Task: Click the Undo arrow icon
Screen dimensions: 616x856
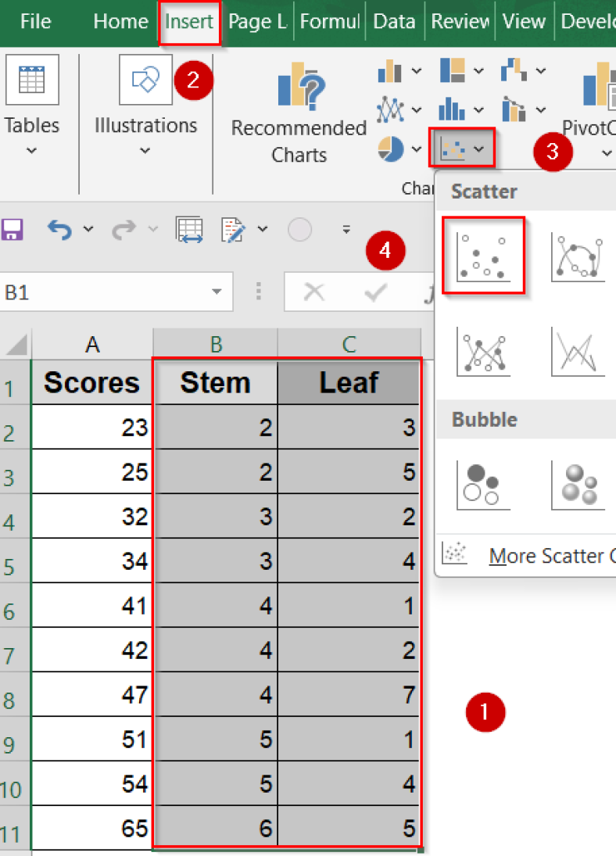Action: click(x=60, y=229)
